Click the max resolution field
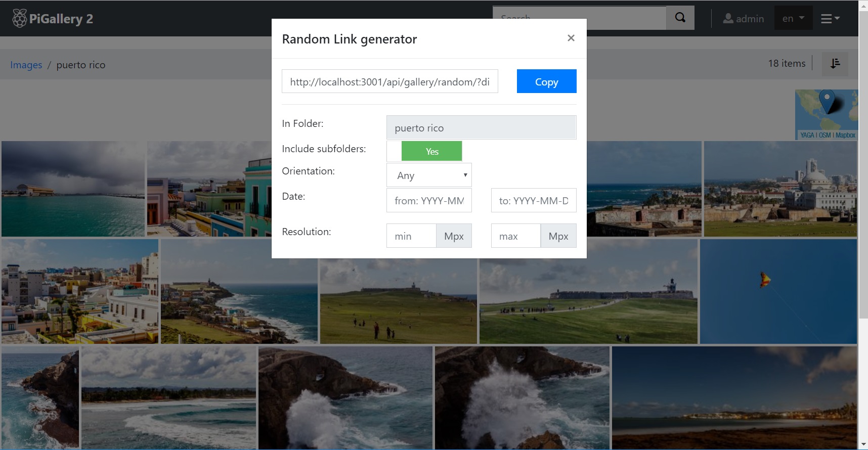The image size is (868, 450). [x=515, y=236]
